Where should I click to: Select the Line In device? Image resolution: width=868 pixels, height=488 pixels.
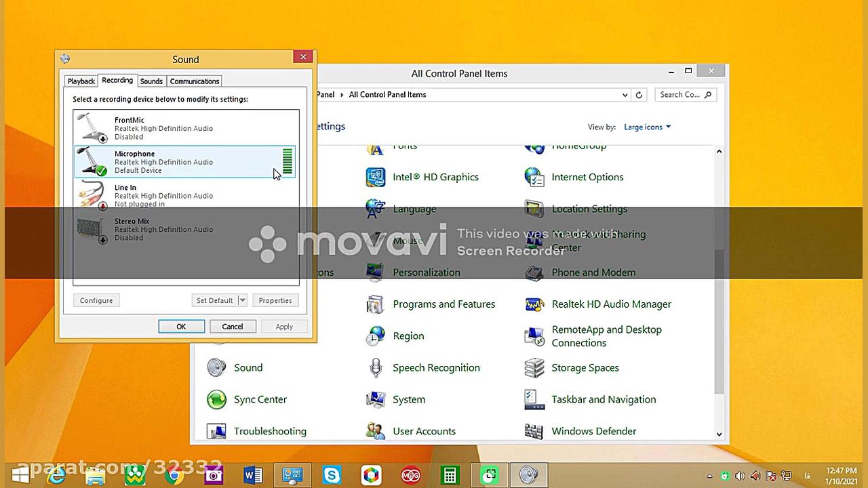[x=186, y=195]
